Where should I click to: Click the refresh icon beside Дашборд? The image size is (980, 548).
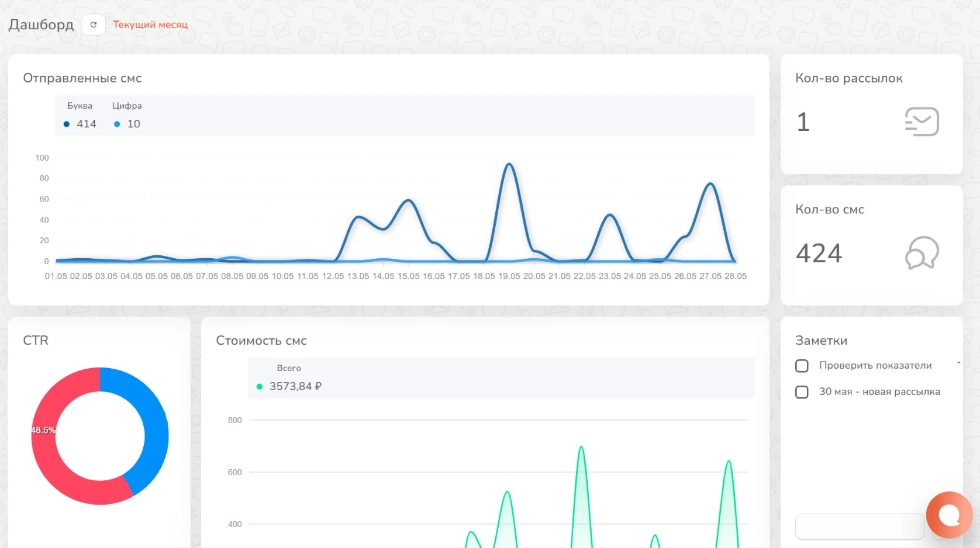[x=94, y=25]
